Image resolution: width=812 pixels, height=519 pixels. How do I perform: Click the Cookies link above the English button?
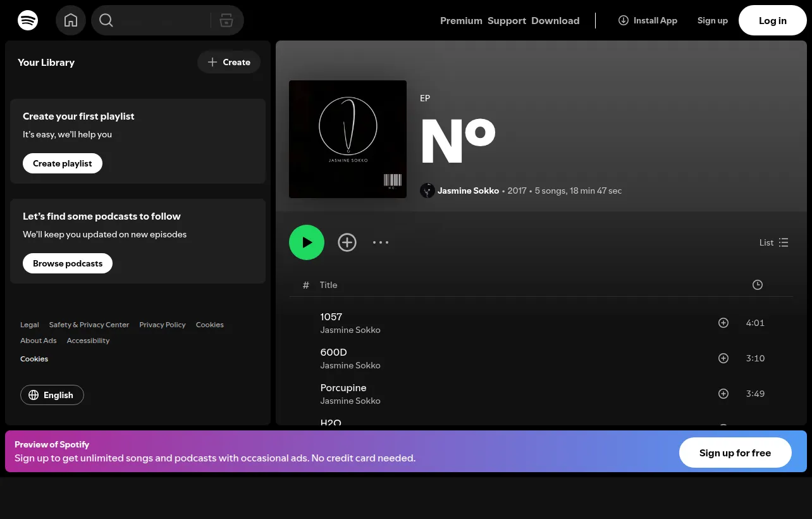point(34,359)
